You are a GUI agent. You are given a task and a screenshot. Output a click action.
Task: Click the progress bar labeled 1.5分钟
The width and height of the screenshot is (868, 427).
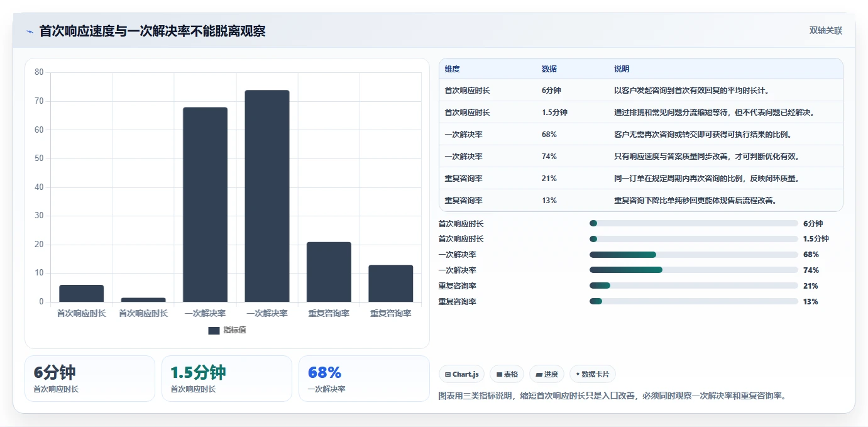click(x=693, y=239)
